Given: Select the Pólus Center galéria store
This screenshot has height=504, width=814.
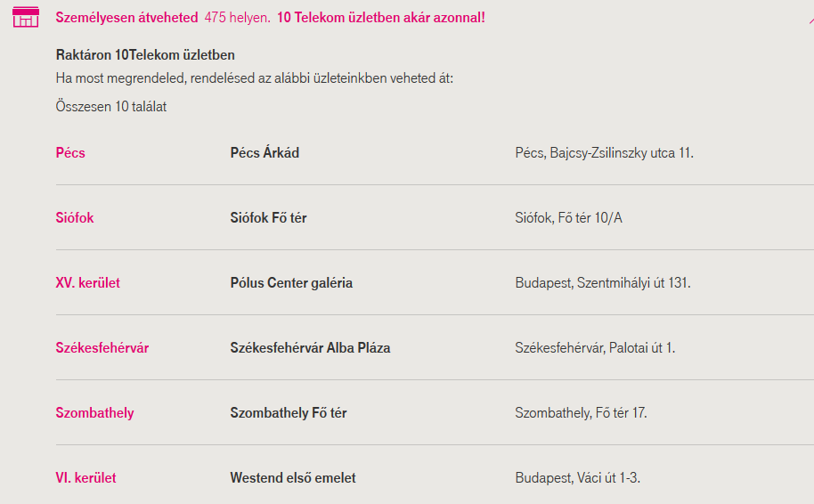Looking at the screenshot, I should pos(291,282).
